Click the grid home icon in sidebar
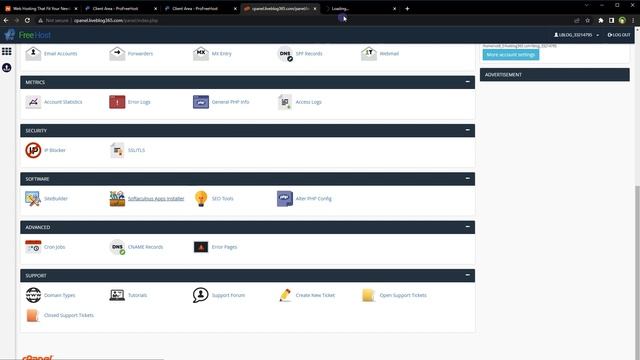 [7, 51]
